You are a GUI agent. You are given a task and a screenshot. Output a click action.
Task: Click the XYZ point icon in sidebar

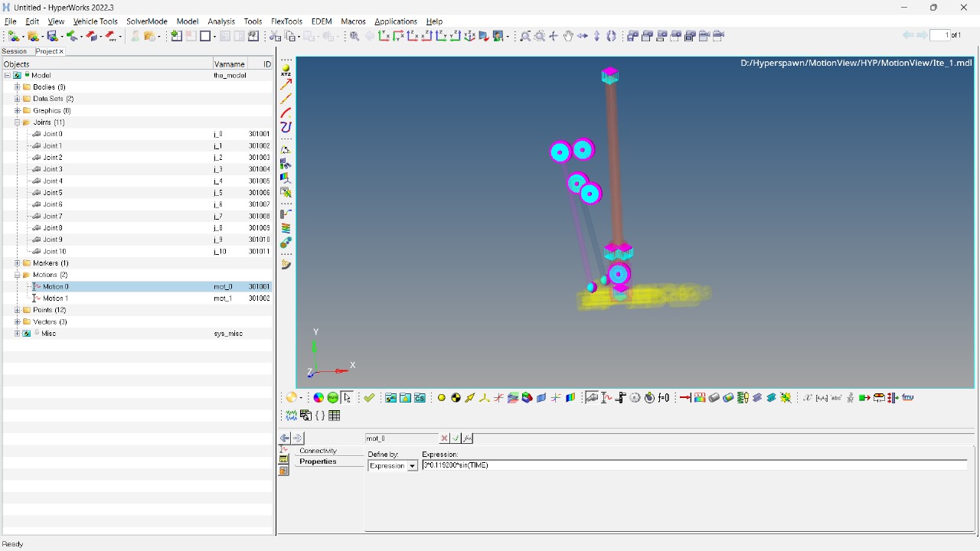point(286,70)
